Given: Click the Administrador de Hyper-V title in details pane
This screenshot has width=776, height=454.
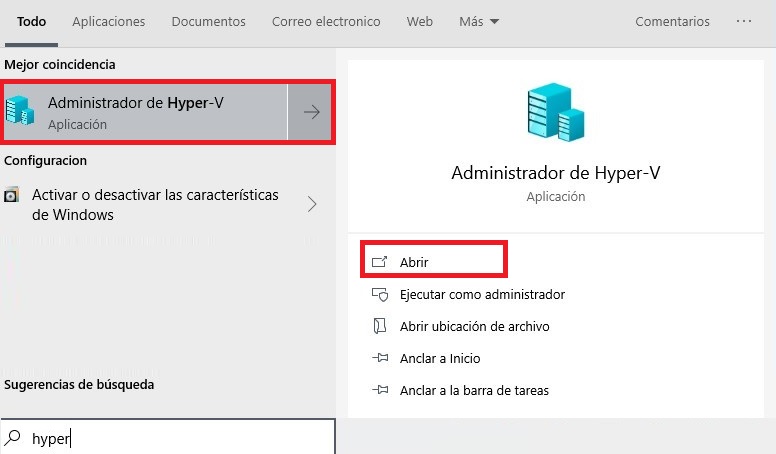Looking at the screenshot, I should coord(555,173).
